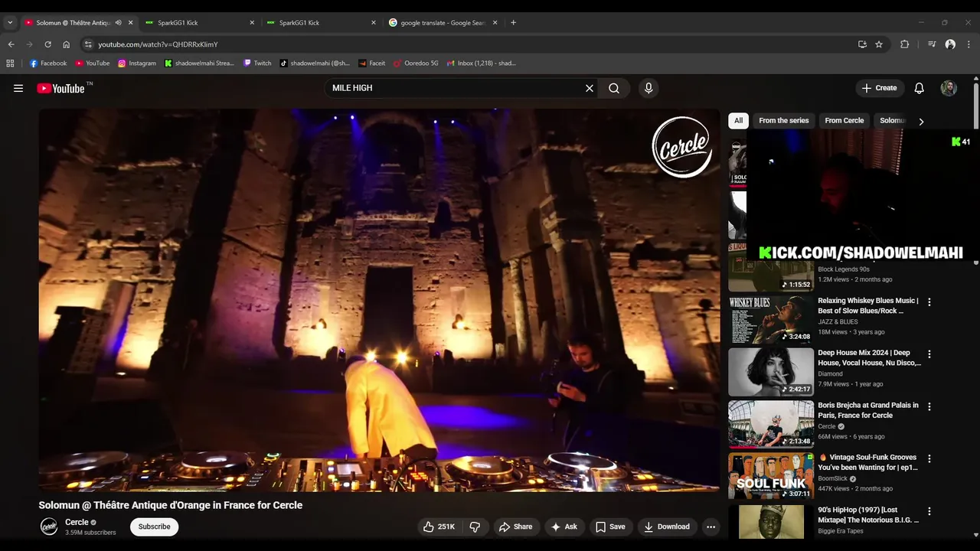This screenshot has width=980, height=551.
Task: Select the From Cercle chip
Action: pyautogui.click(x=844, y=120)
